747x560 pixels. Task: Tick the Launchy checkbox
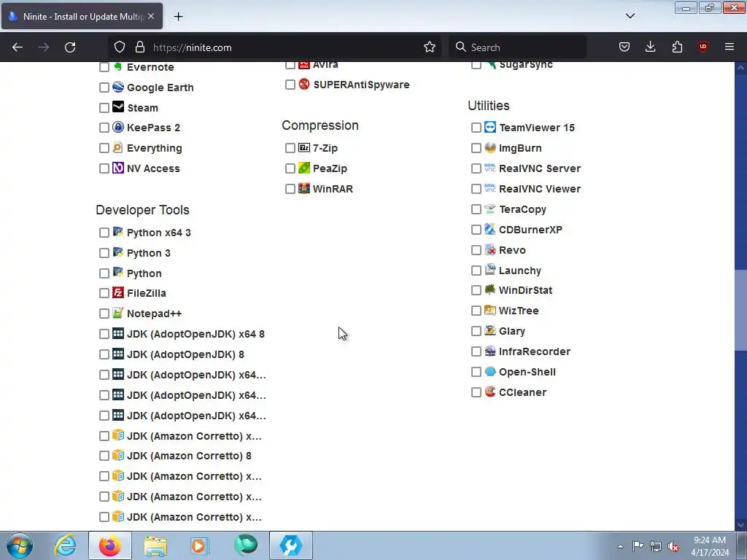tap(476, 271)
